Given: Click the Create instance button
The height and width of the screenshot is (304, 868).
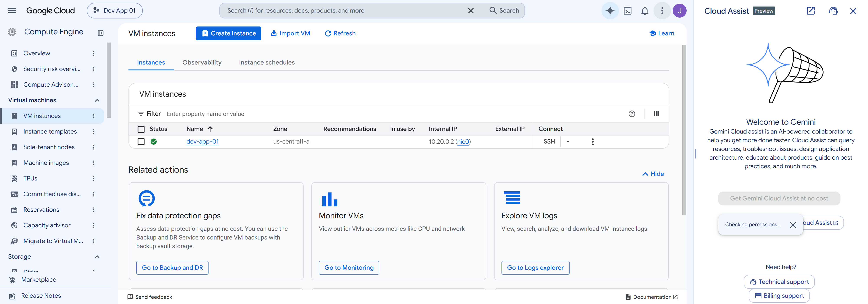Looking at the screenshot, I should pyautogui.click(x=229, y=33).
